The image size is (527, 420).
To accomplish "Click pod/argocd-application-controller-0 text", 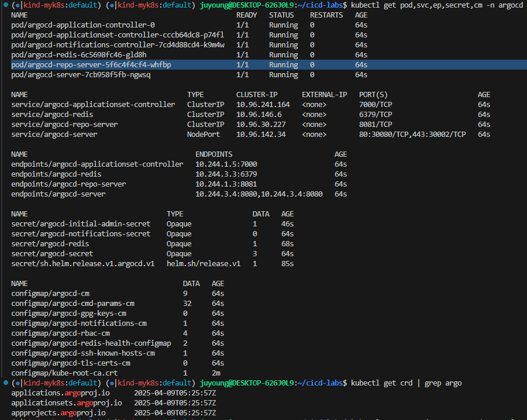I will point(83,25).
